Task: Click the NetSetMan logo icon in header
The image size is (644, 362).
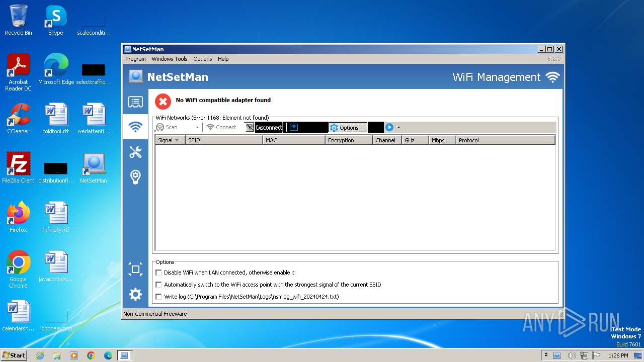Action: coord(135,76)
